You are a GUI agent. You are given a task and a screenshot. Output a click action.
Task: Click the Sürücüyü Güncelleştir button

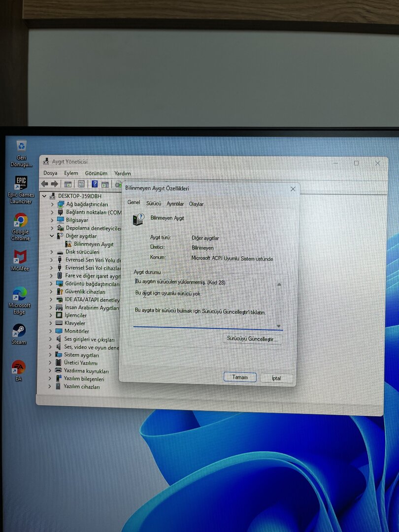pyautogui.click(x=252, y=339)
